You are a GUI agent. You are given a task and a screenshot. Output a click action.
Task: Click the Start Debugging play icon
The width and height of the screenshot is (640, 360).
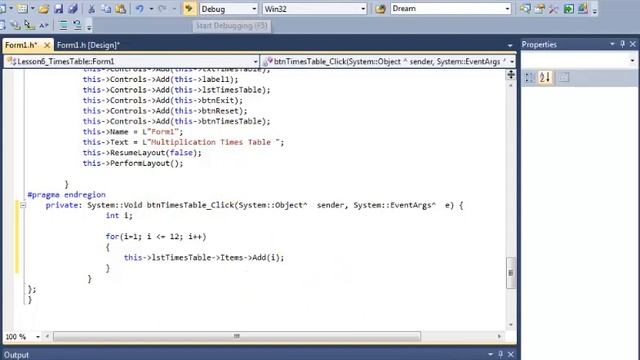coord(189,9)
